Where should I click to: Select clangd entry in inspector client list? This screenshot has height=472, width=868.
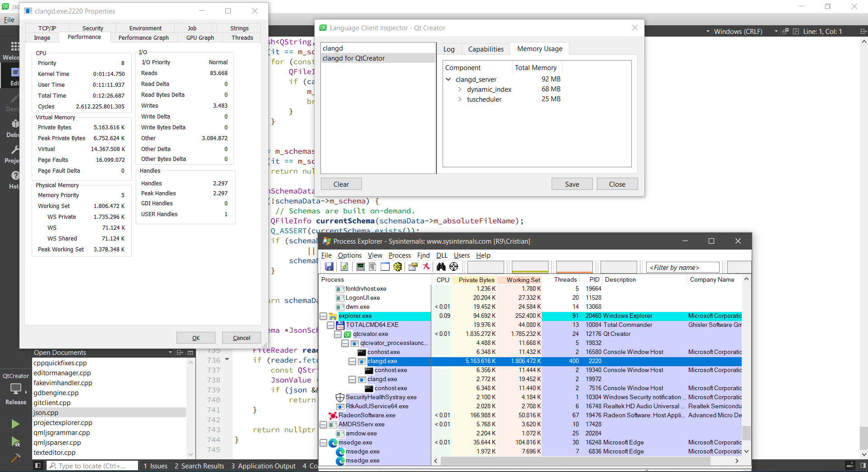click(x=378, y=48)
